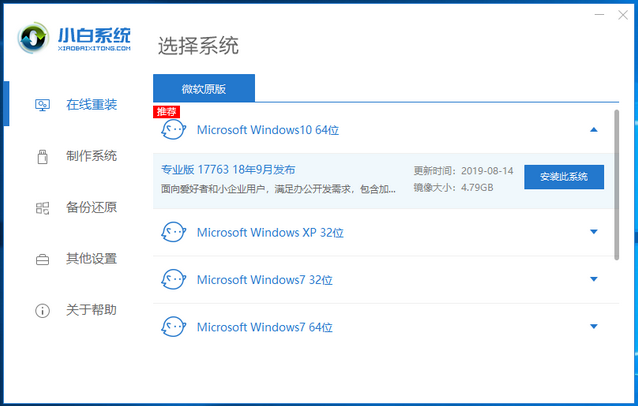Click the Windows7 32位 face icon
The width and height of the screenshot is (638, 406).
(x=174, y=279)
